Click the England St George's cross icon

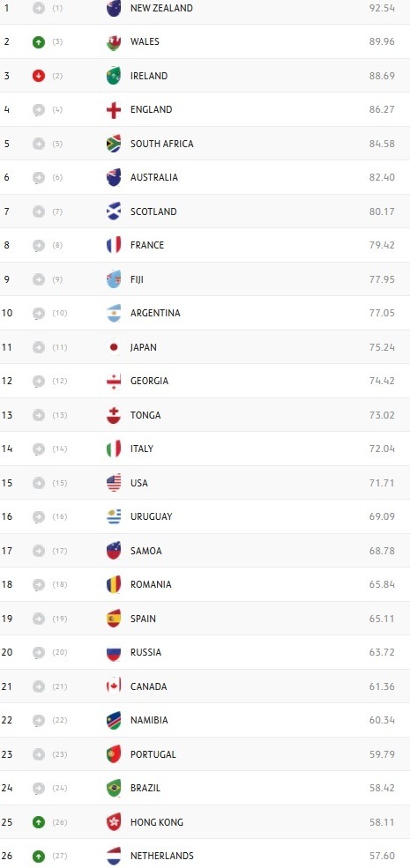pos(114,110)
